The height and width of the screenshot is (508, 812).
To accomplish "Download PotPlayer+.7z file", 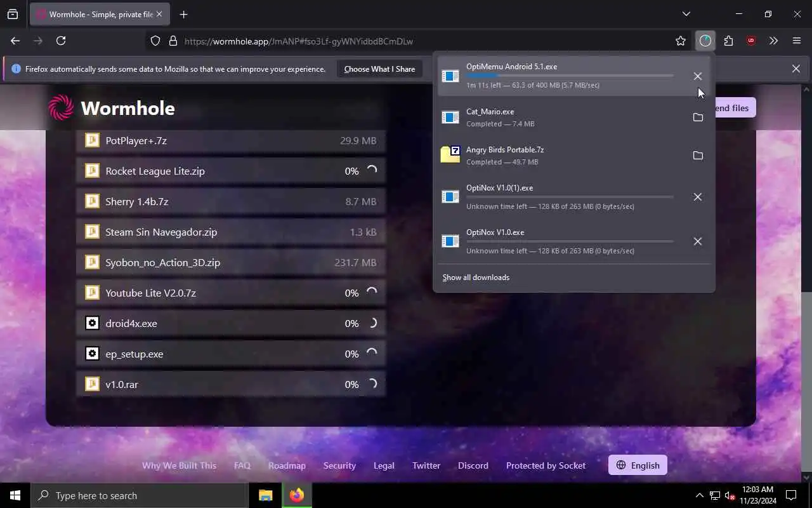I will 231,140.
